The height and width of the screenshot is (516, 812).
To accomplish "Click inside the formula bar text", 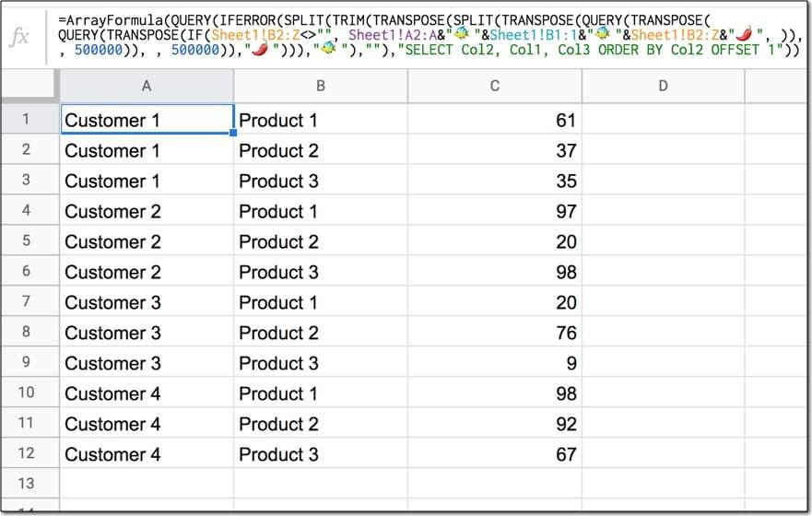I will [430, 35].
